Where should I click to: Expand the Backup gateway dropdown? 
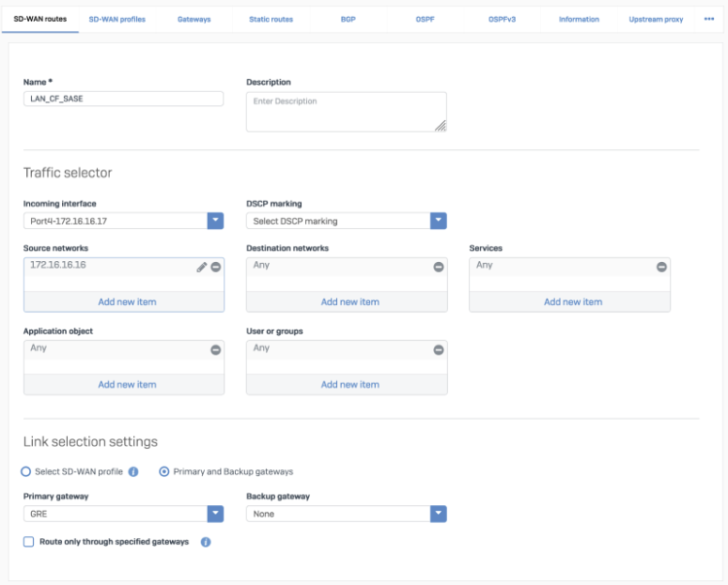click(439, 514)
